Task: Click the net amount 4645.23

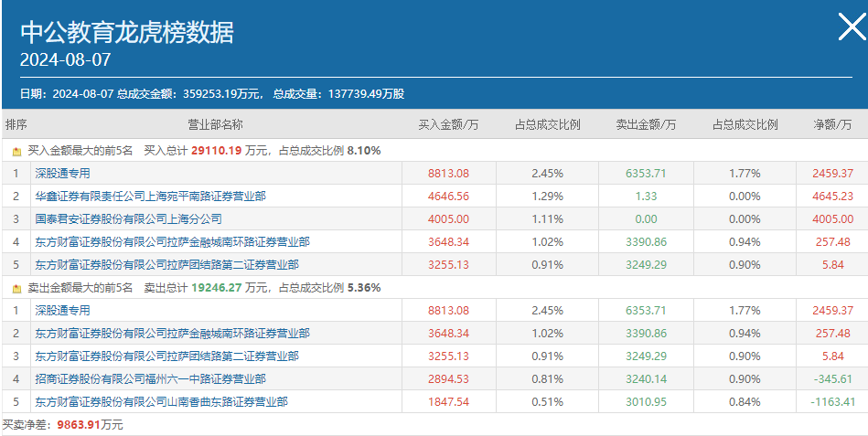Action: click(x=832, y=197)
